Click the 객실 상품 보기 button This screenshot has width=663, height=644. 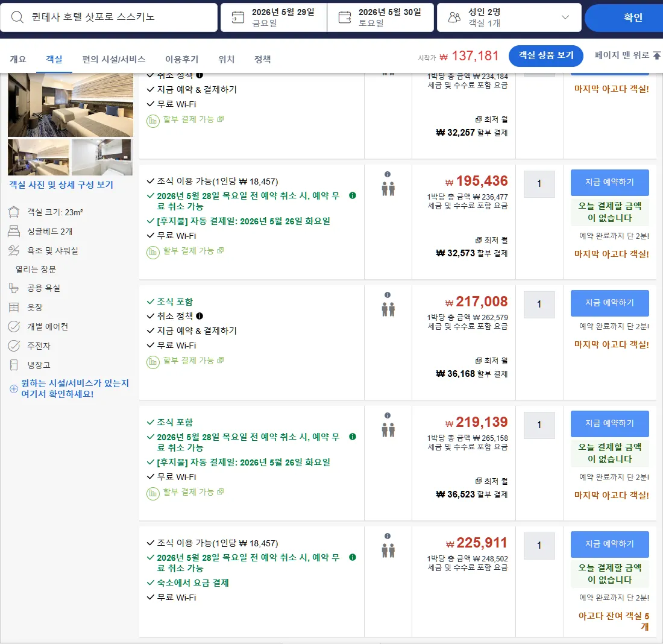point(546,55)
